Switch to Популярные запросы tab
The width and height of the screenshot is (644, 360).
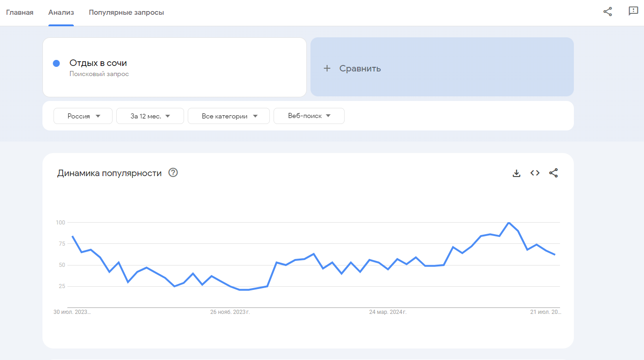click(x=126, y=12)
